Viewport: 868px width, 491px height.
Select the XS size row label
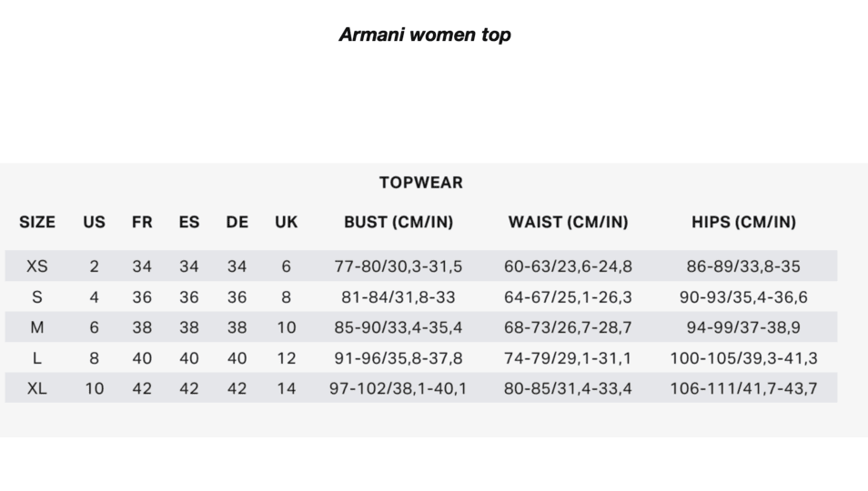coord(37,266)
